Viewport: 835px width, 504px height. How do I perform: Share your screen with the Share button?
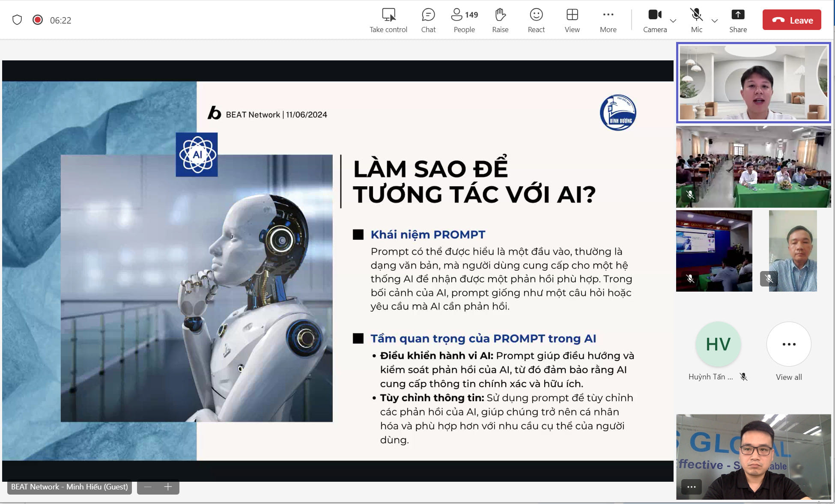(738, 20)
